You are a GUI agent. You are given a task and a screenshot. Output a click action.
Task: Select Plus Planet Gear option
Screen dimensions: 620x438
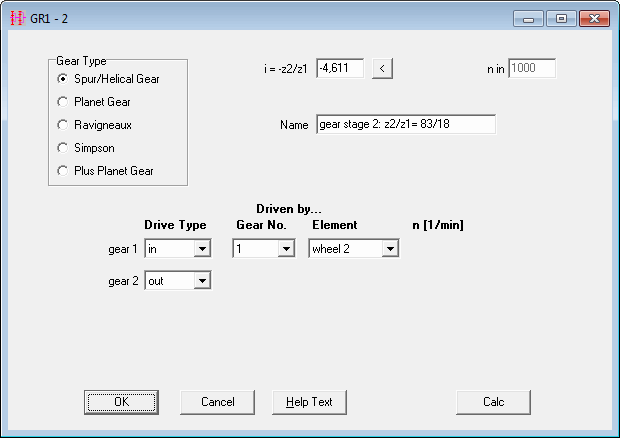pos(63,171)
